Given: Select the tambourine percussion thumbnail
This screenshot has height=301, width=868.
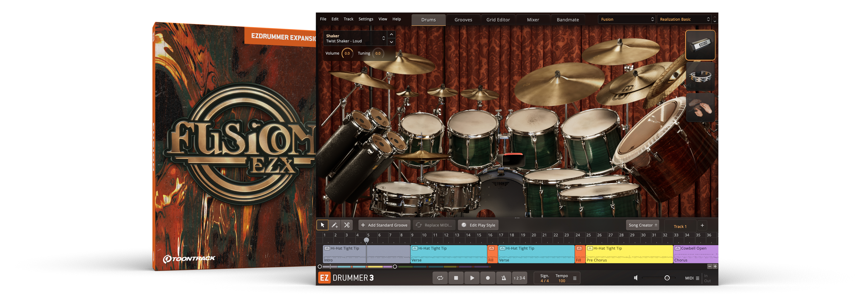Looking at the screenshot, I should pos(700,76).
